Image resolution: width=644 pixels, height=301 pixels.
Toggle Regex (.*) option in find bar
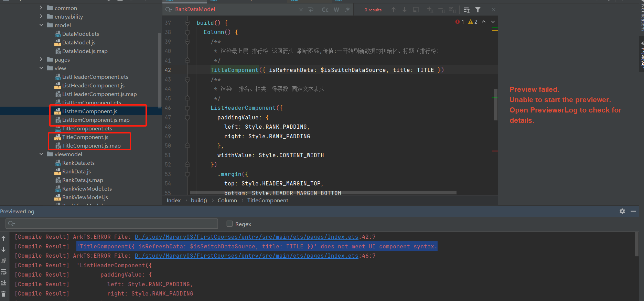347,10
